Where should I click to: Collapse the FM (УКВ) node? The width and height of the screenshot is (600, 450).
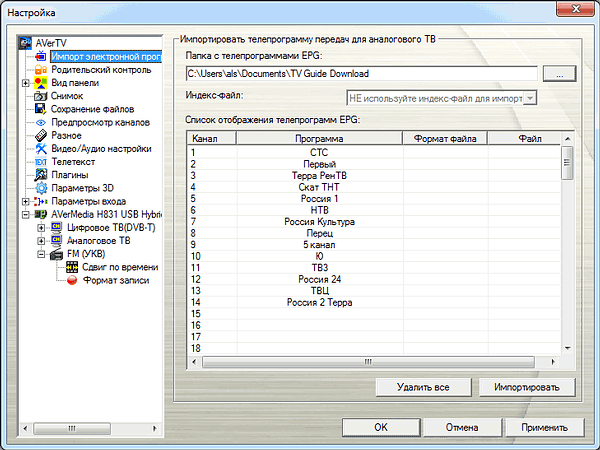coord(41,254)
